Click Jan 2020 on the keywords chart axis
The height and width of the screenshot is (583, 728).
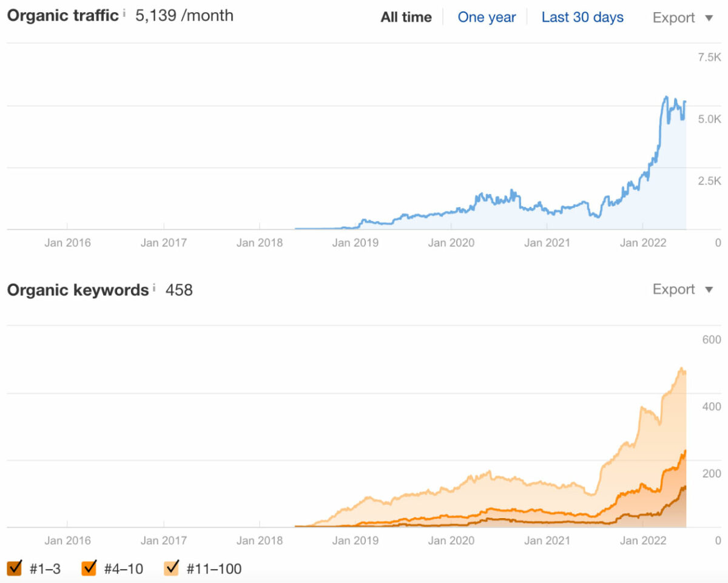tap(451, 541)
